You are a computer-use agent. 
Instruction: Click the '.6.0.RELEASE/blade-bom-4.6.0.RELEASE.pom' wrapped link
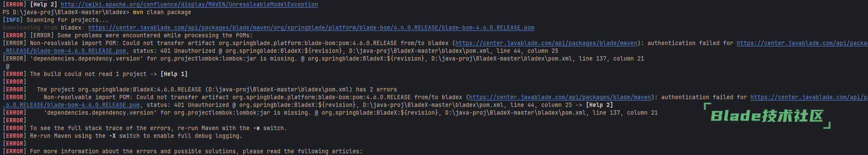tap(71, 105)
